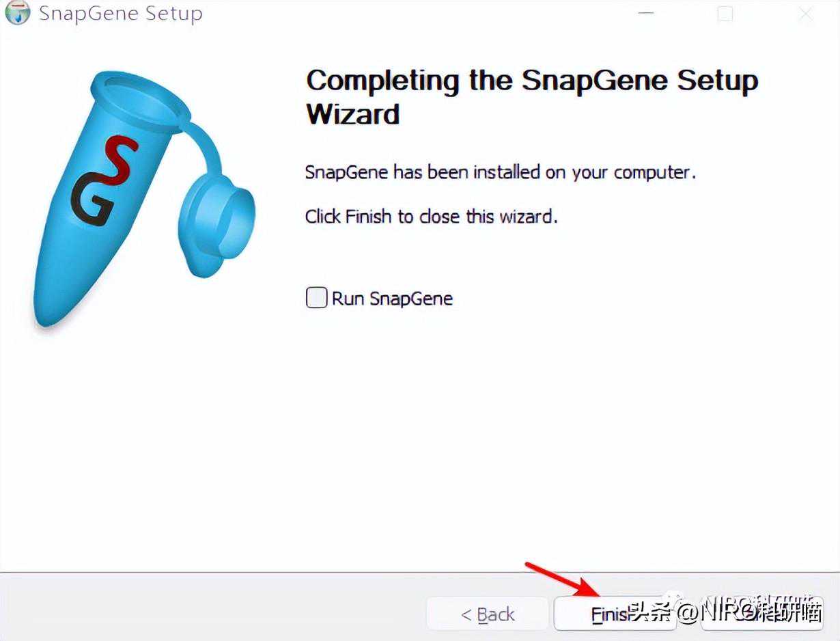
Task: Click Finish to close the wizard
Action: pyautogui.click(x=615, y=614)
